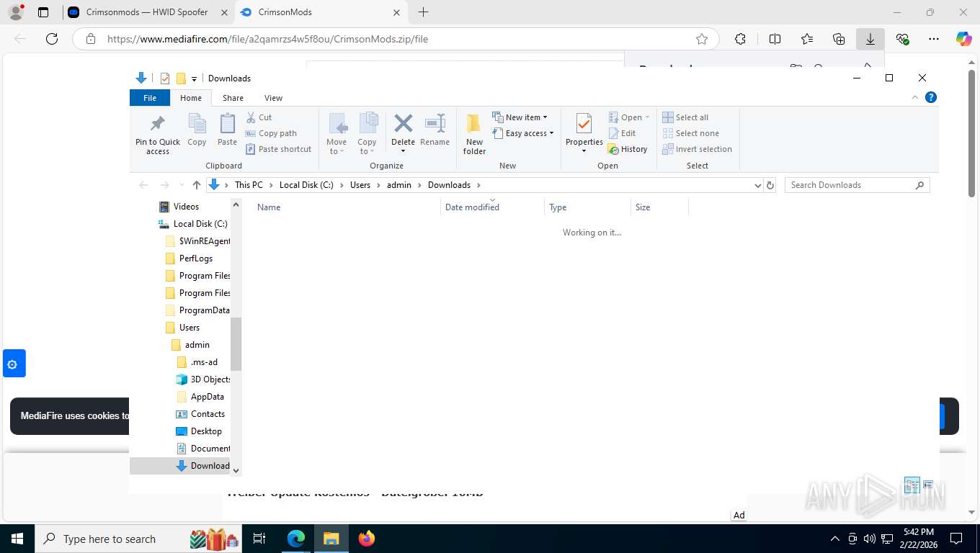
Task: Click History in Open group
Action: click(628, 149)
